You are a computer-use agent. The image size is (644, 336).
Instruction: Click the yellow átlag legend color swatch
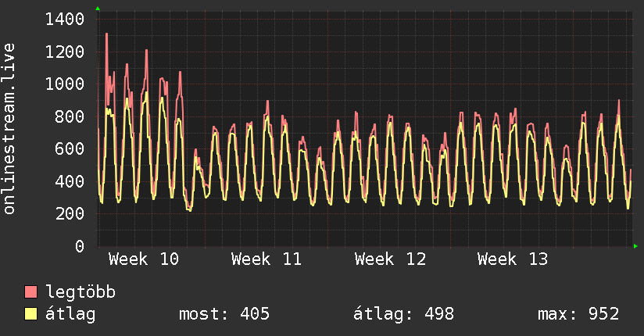(x=30, y=314)
